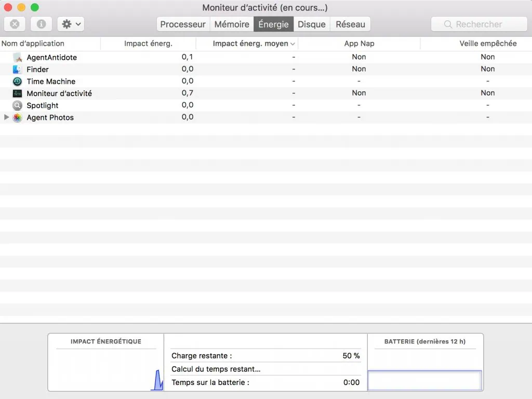Click the Finder icon in the process list

point(18,69)
